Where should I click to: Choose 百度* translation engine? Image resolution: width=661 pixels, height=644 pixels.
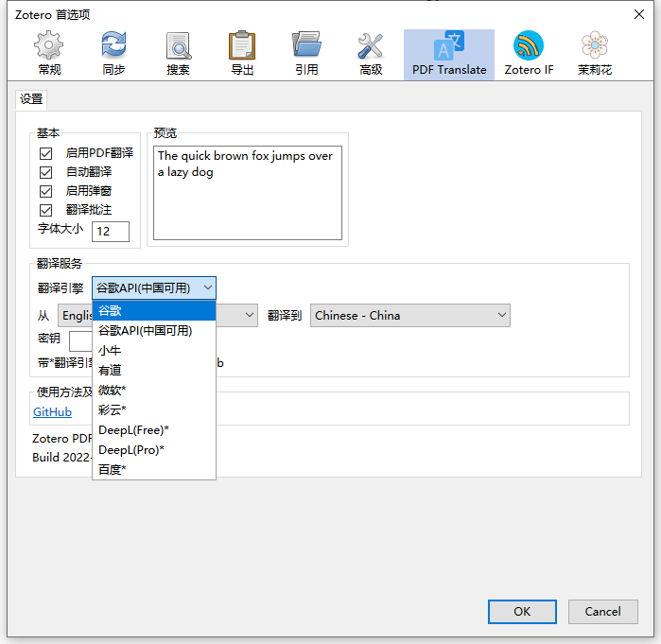tap(154, 469)
